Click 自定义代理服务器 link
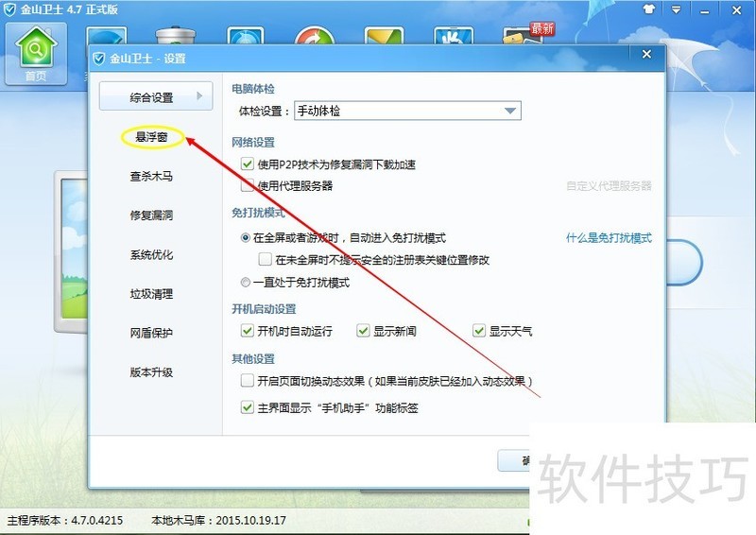Viewport: 756px width, 535px height. [x=609, y=185]
